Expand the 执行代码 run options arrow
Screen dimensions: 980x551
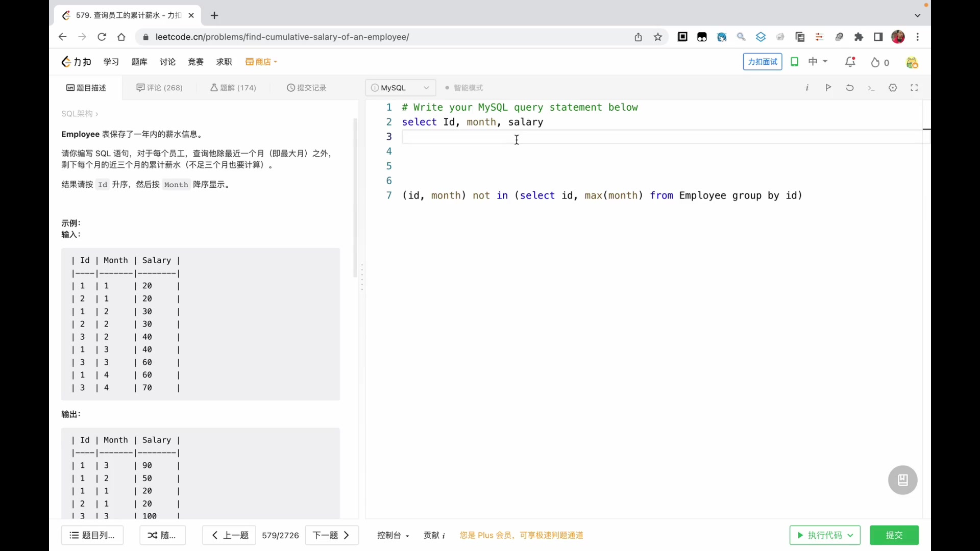coord(850,535)
